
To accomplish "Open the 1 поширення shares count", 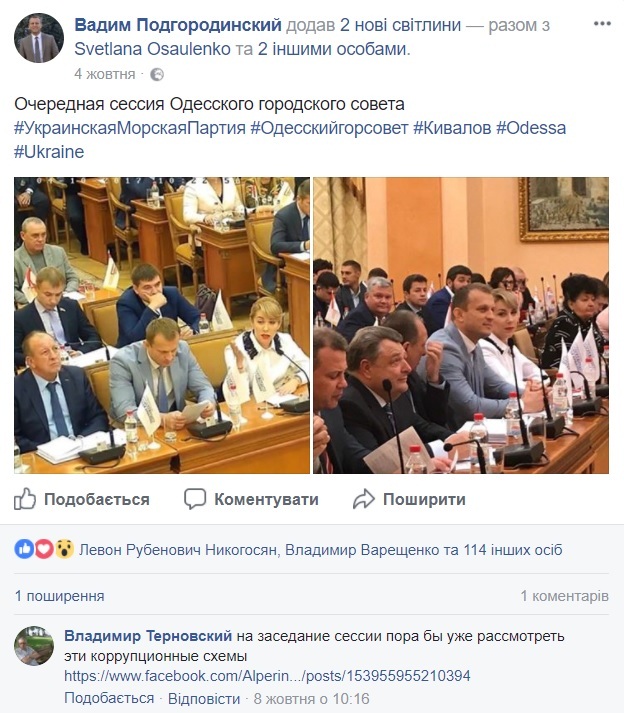I will click(x=60, y=596).
